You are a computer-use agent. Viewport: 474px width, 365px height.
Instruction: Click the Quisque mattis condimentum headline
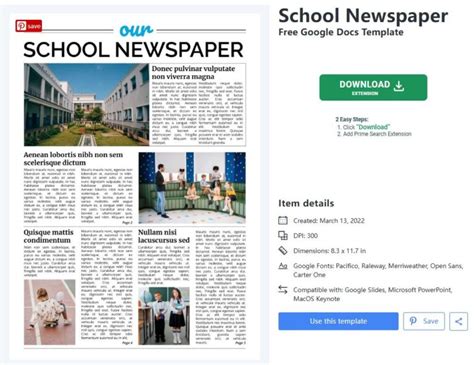49,236
